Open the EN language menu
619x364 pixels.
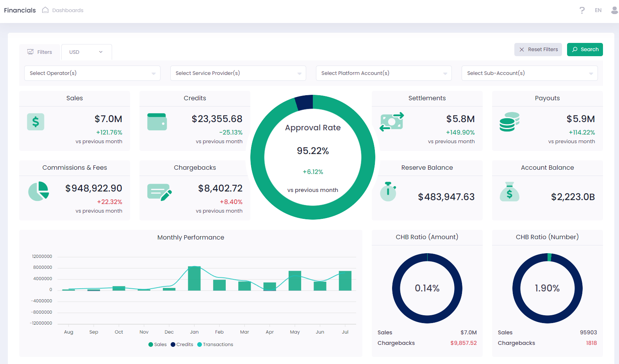pyautogui.click(x=598, y=11)
